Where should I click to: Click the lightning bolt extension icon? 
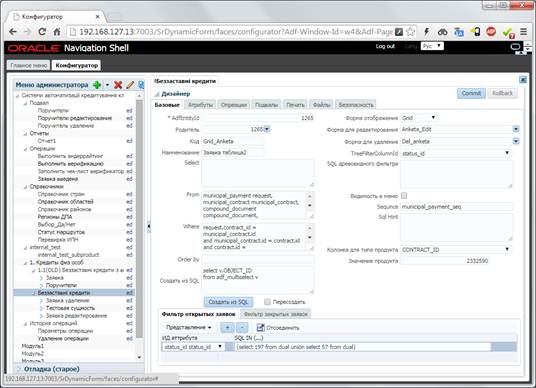click(427, 32)
